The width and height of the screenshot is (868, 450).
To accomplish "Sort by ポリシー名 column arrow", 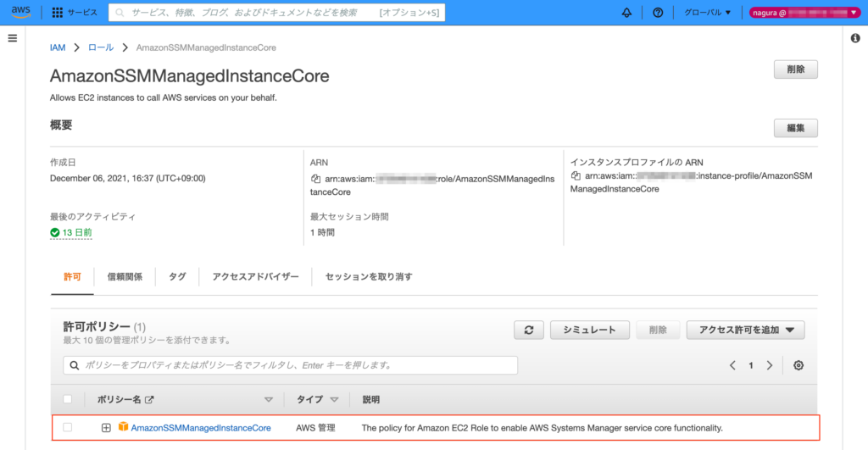I will (x=269, y=400).
